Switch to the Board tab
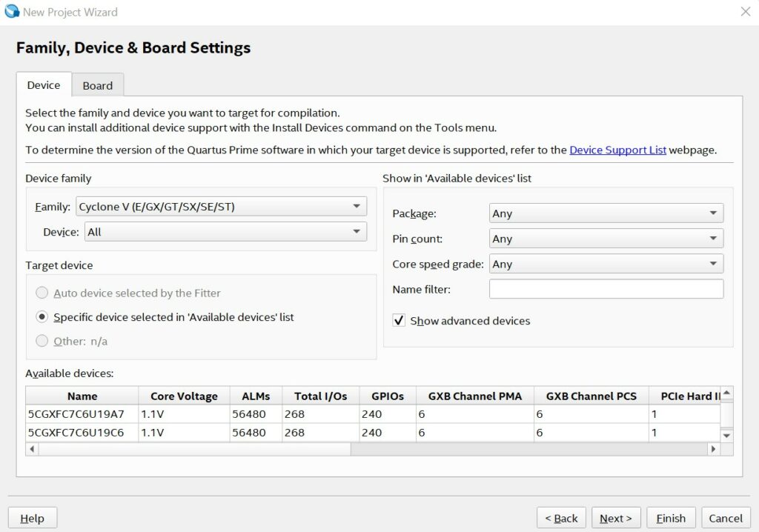The width and height of the screenshot is (759, 532). [x=97, y=85]
